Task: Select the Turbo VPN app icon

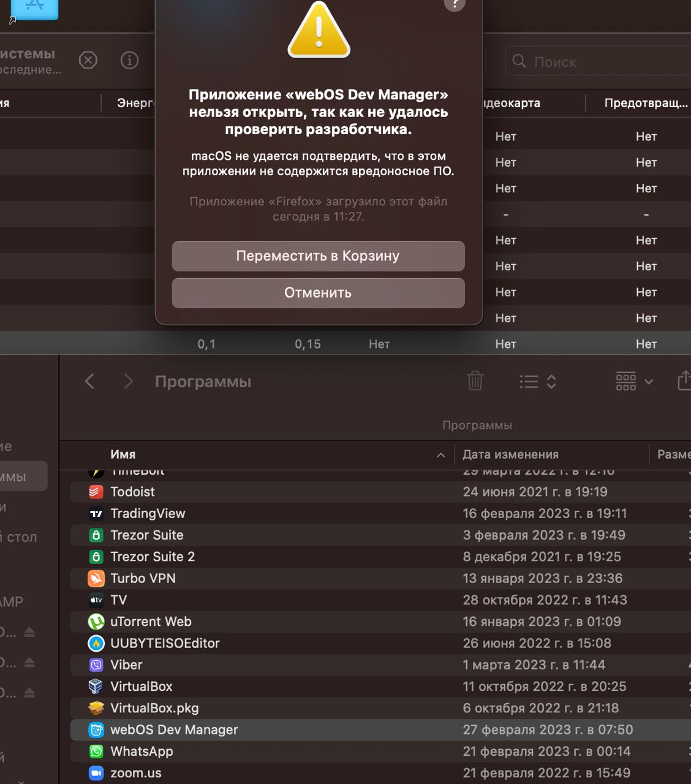Action: click(x=96, y=578)
